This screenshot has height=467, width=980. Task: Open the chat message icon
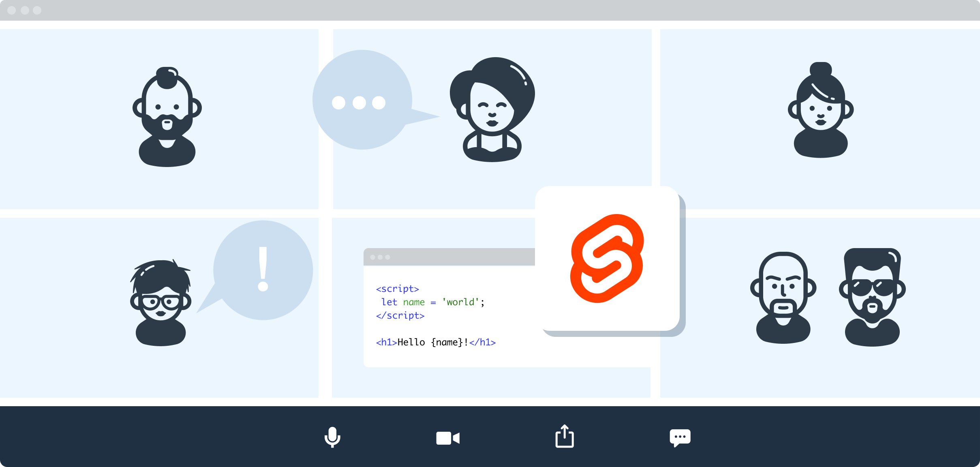click(x=680, y=438)
